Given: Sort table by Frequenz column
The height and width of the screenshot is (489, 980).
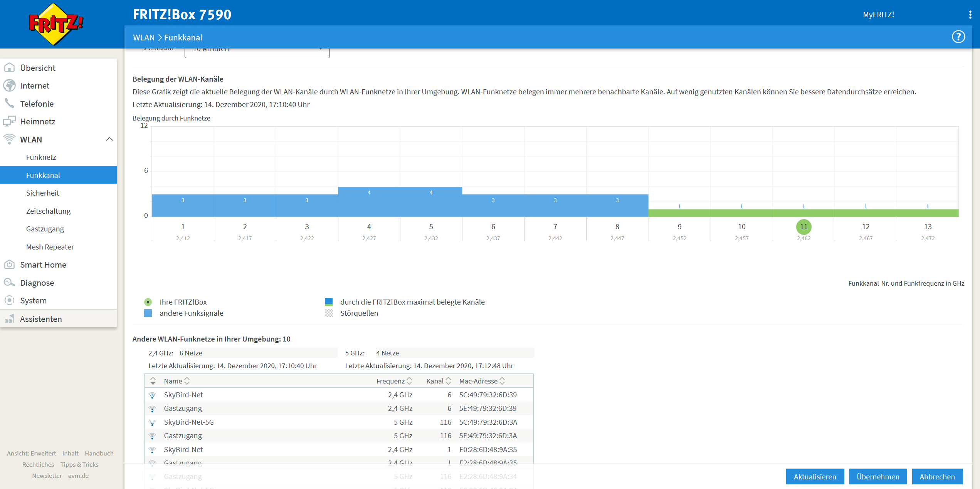Looking at the screenshot, I should click(x=394, y=381).
